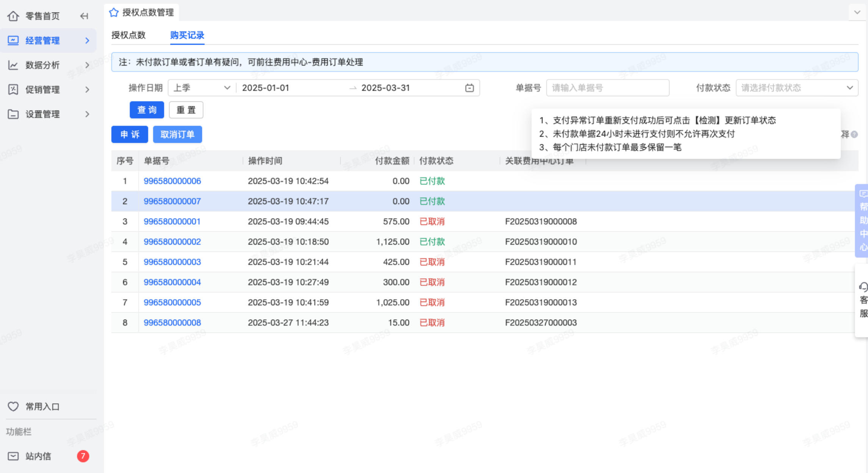
Task: Open 站内信 messages
Action: click(x=38, y=456)
